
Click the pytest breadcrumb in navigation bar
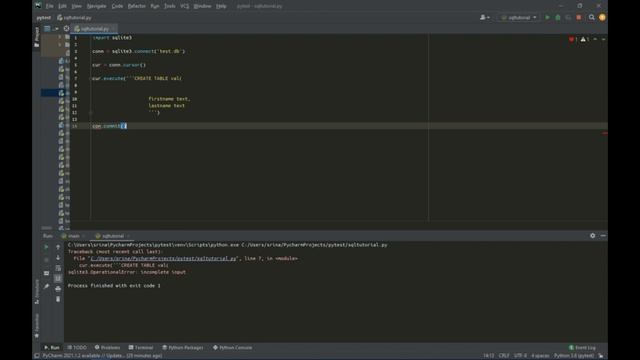tap(44, 18)
